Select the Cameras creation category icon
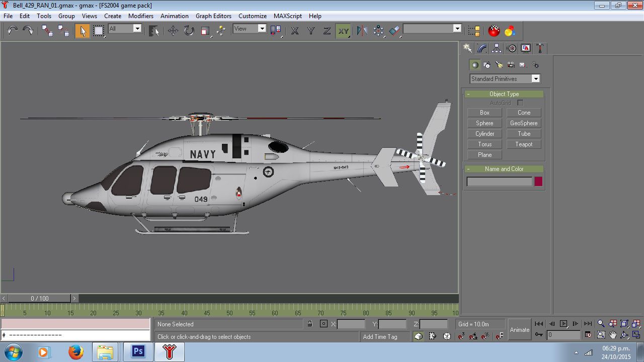644x362 pixels. (x=511, y=64)
